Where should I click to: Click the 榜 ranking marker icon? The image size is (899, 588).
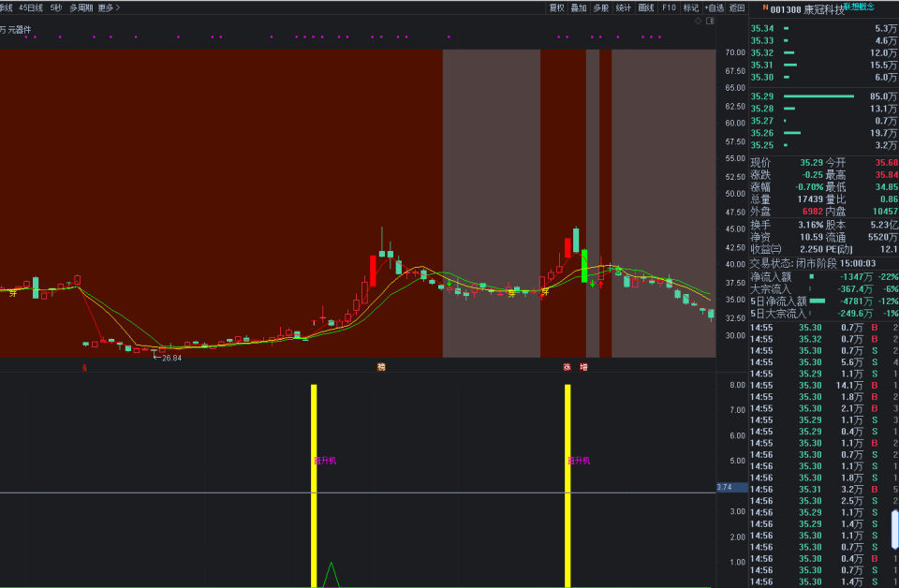pos(381,367)
